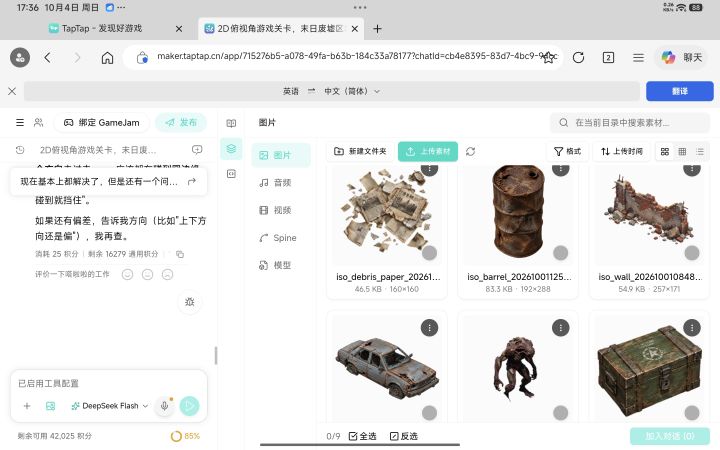Click the 绑定 GameJam button
Image resolution: width=720 pixels, height=450 pixels.
pyautogui.click(x=101, y=123)
